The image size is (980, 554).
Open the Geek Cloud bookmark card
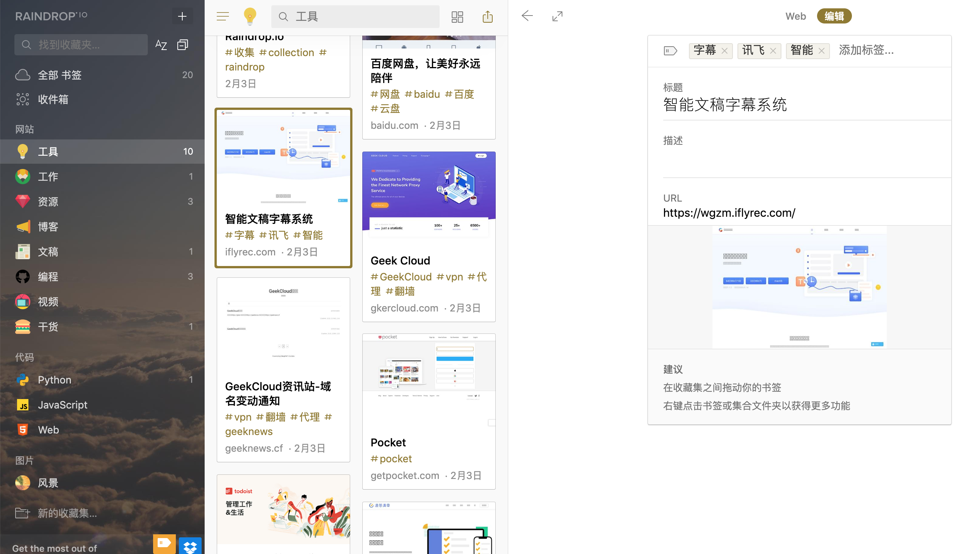click(x=429, y=237)
